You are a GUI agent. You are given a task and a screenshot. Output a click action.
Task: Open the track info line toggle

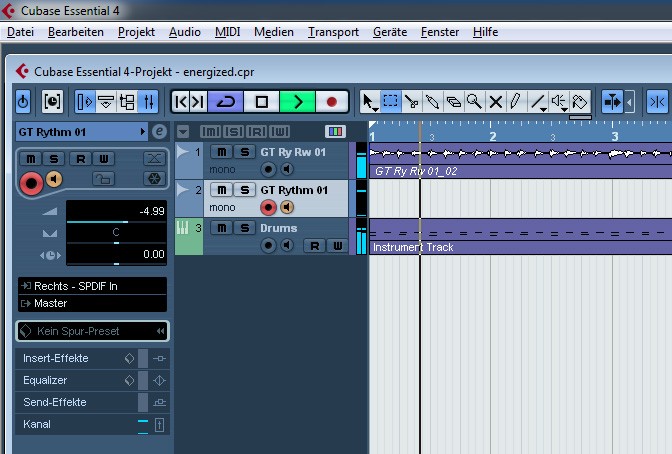pos(106,102)
